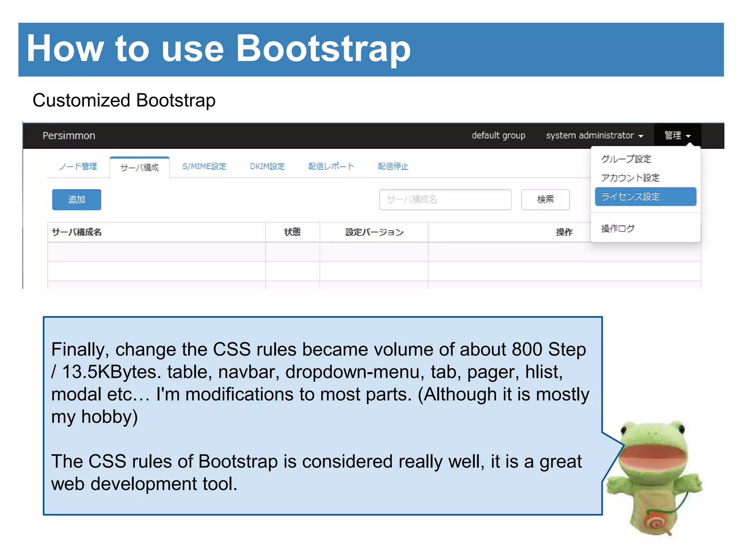Viewport: 747px width, 560px height.
Task: Open the system administrator dropdown
Action: pos(594,136)
